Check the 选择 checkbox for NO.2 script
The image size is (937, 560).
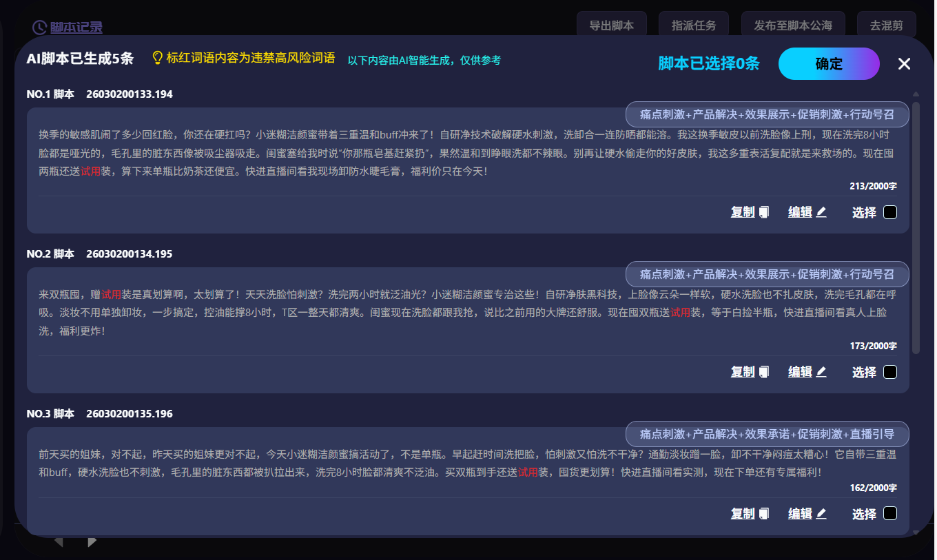tap(890, 371)
